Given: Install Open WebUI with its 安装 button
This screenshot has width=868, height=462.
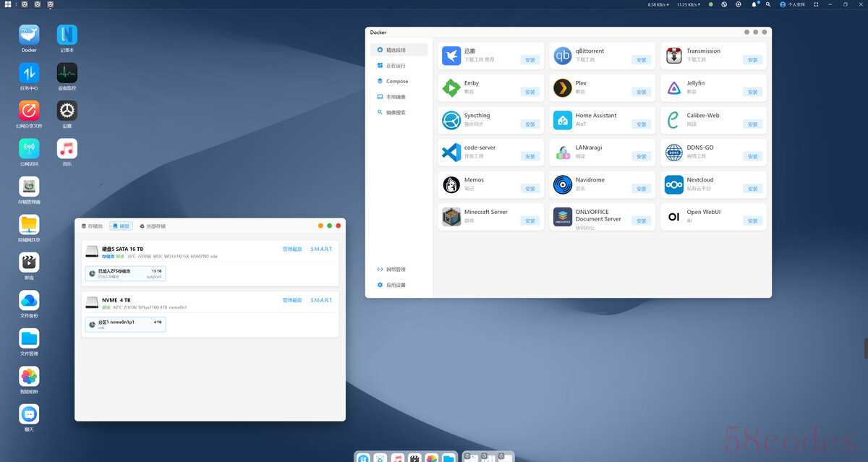Looking at the screenshot, I should click(753, 221).
